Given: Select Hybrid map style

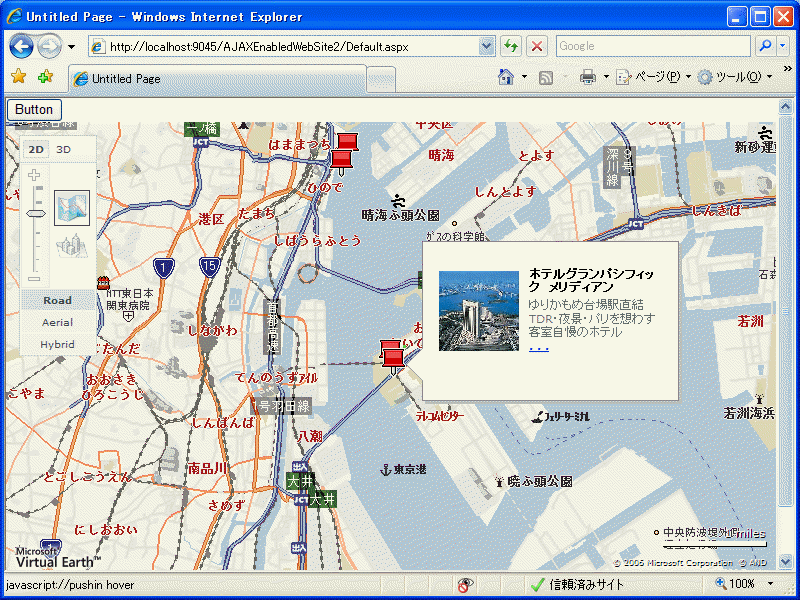Looking at the screenshot, I should (x=57, y=344).
